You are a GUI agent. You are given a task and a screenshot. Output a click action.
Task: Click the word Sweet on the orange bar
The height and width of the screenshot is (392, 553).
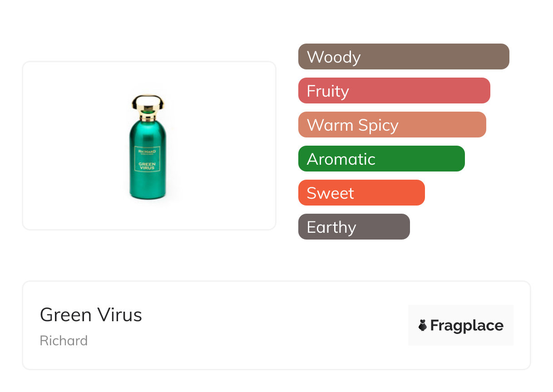(330, 193)
